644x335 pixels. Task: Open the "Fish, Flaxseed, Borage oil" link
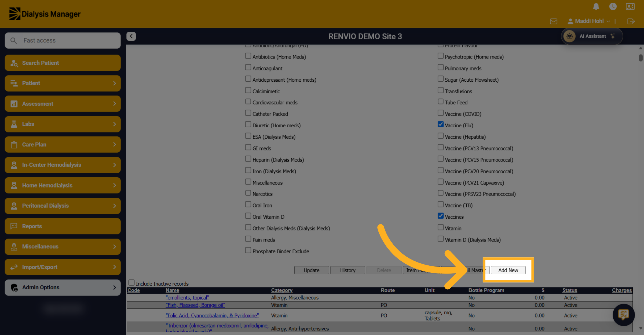[x=195, y=305]
